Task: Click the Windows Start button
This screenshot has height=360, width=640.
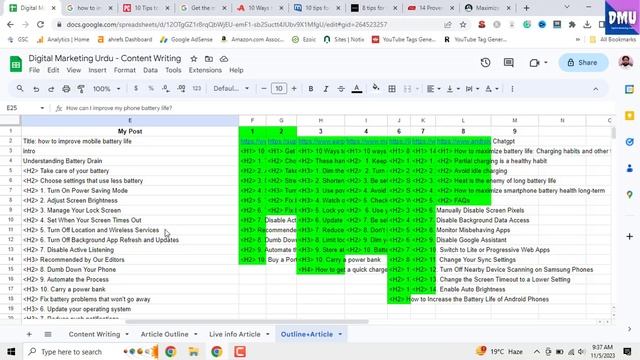Action: pos(11,351)
